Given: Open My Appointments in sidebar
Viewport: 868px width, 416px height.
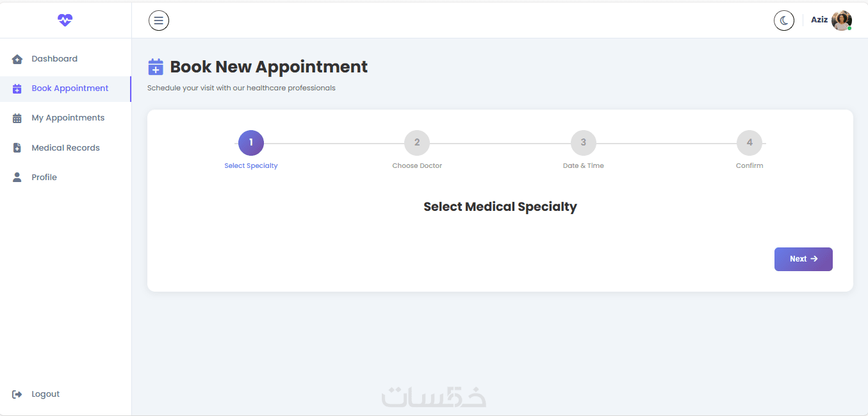Looking at the screenshot, I should tap(68, 118).
